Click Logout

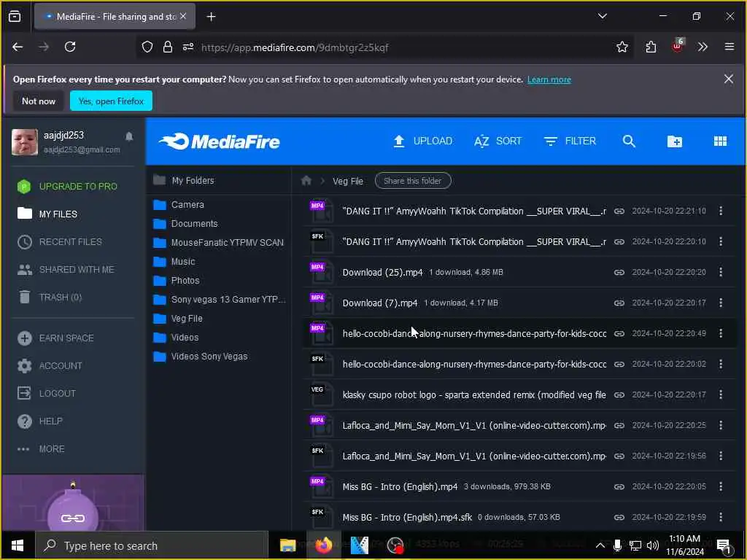click(47, 393)
